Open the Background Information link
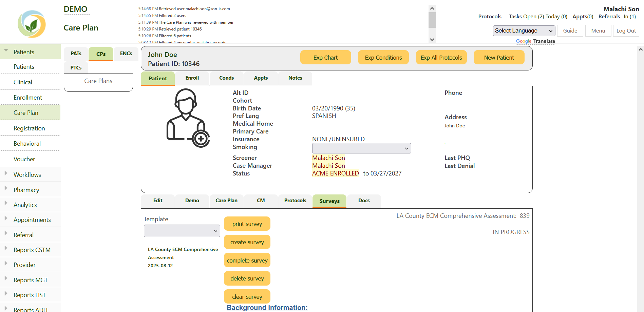The height and width of the screenshot is (312, 644). tap(267, 308)
